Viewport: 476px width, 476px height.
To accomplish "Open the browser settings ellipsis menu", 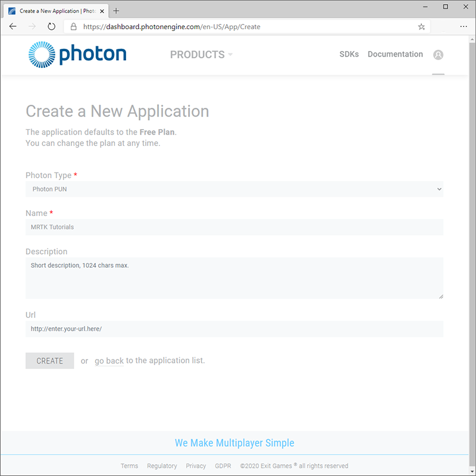I will [x=464, y=27].
